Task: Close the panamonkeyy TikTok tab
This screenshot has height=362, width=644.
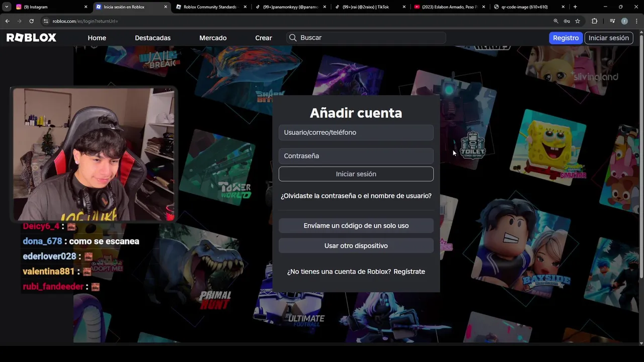Action: coord(325,7)
